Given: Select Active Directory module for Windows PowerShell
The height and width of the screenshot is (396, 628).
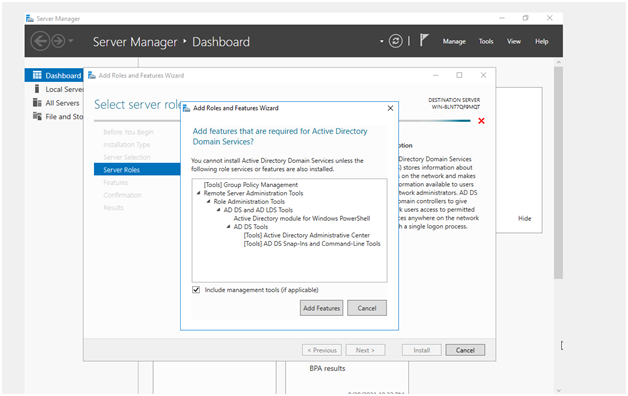Looking at the screenshot, I should pyautogui.click(x=302, y=218).
